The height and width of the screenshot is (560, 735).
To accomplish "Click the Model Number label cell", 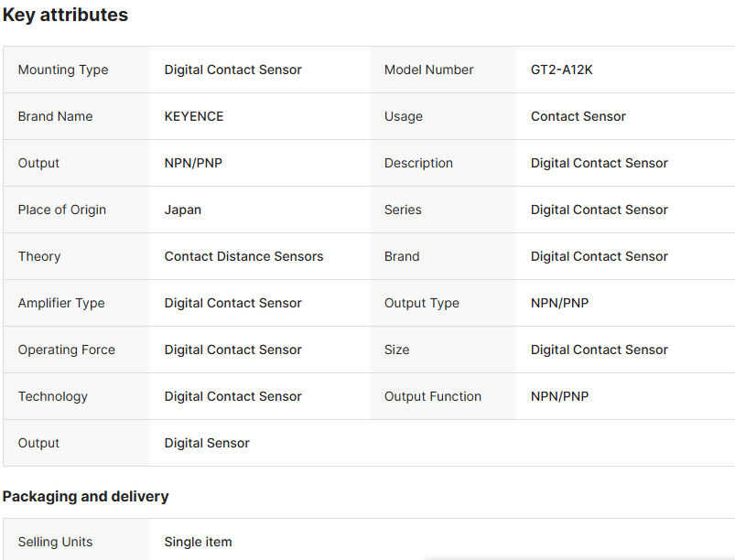I will [x=428, y=70].
